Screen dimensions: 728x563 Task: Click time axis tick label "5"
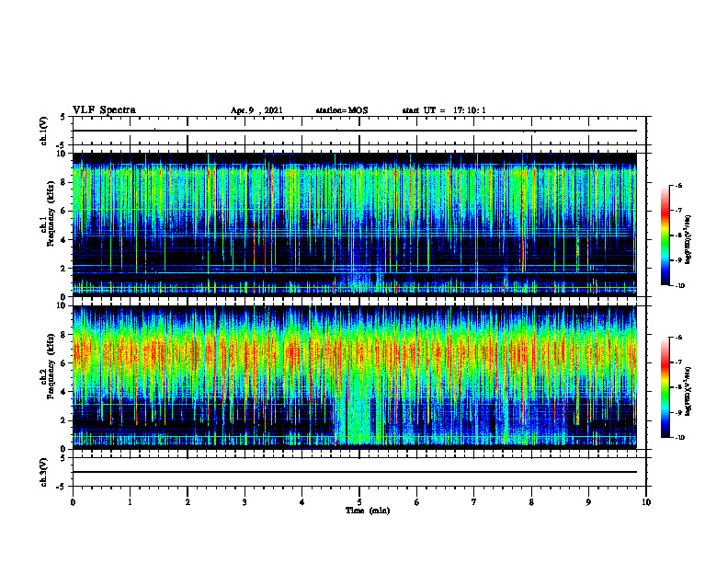coord(359,502)
